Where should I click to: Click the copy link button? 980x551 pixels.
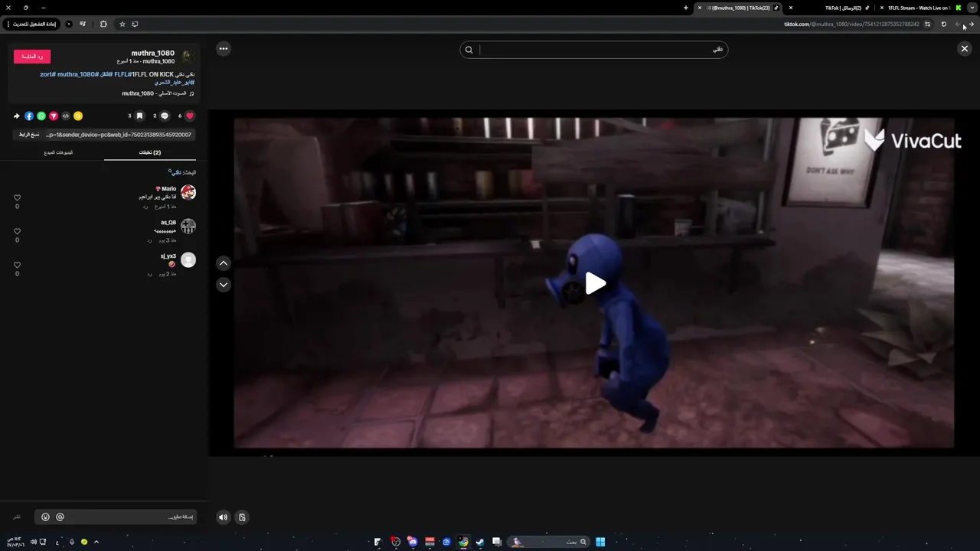tap(29, 135)
